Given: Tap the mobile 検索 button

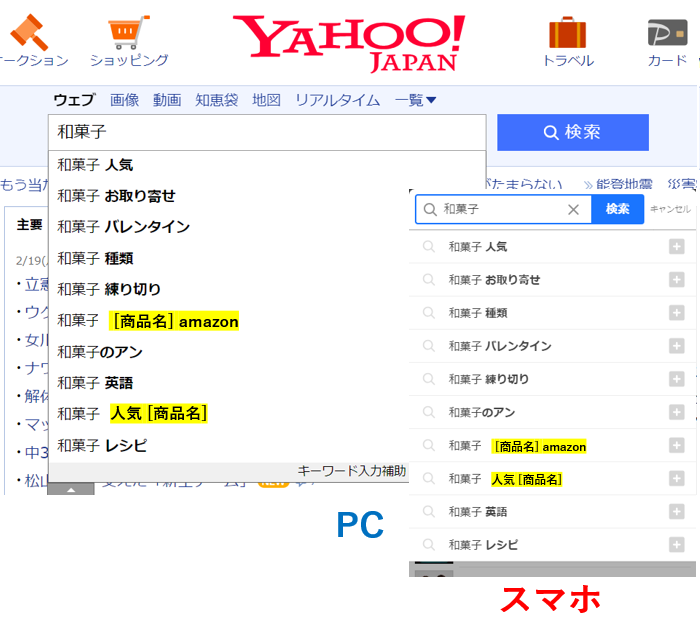Looking at the screenshot, I should pos(617,209).
